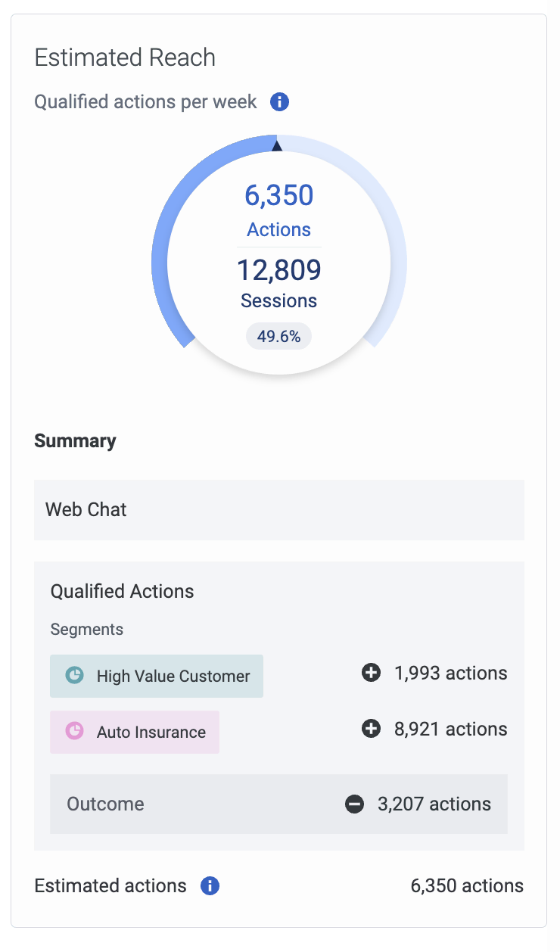Click the Summary heading
Viewport: 560px width, 952px height.
76,441
